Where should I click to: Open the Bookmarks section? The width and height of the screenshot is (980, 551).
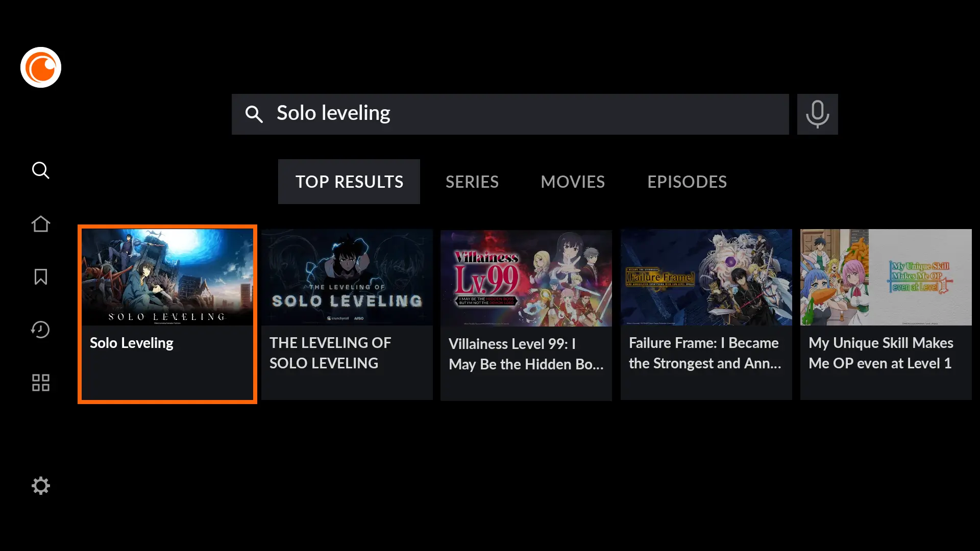click(40, 277)
